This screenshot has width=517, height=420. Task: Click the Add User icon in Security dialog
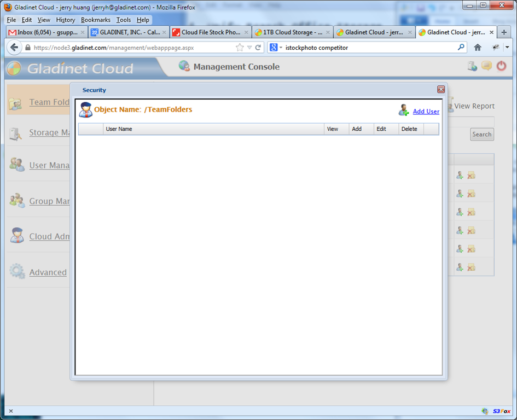(x=404, y=110)
